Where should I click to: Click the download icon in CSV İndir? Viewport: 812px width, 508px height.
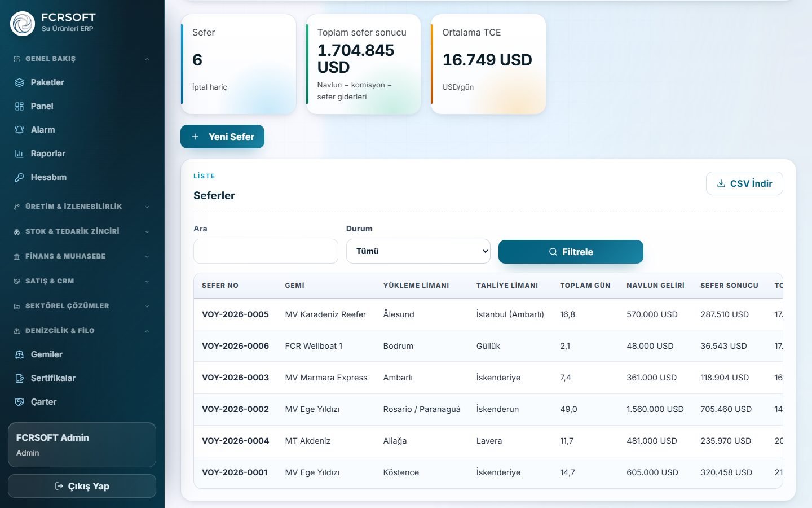pyautogui.click(x=721, y=183)
